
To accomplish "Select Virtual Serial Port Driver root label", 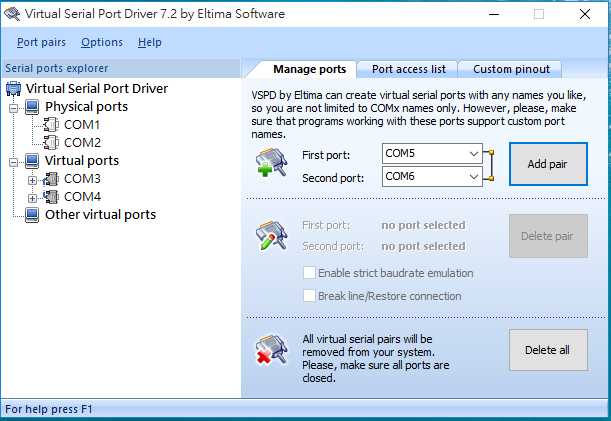I will [97, 88].
